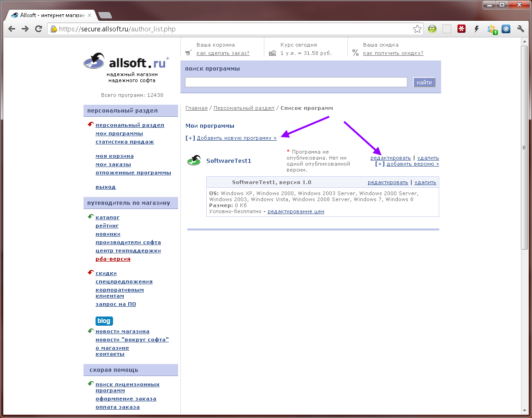The image size is (532, 418).
Task: Open the lightning bolt extension icon
Action: tap(476, 29)
